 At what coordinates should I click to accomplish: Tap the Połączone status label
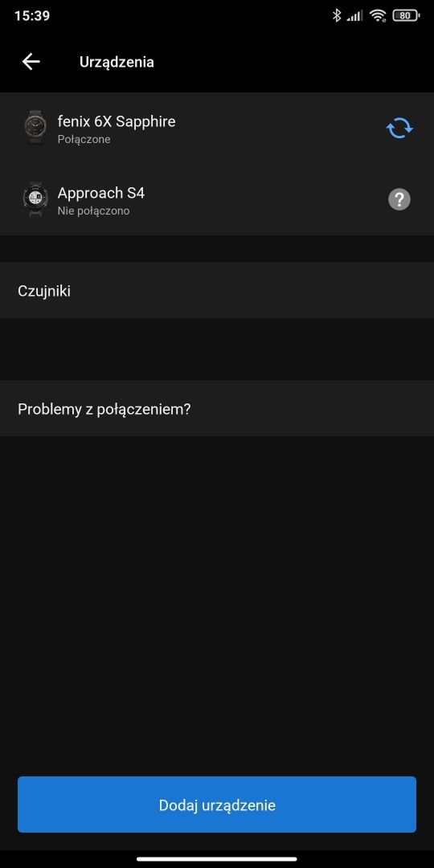tap(84, 140)
